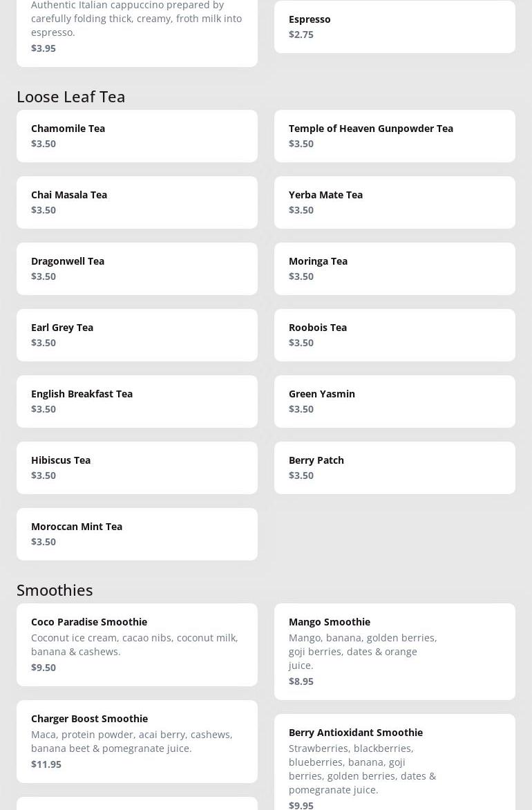This screenshot has height=810, width=532.
Task: Pick the Charger Boost Smoothie
Action: pos(137,742)
